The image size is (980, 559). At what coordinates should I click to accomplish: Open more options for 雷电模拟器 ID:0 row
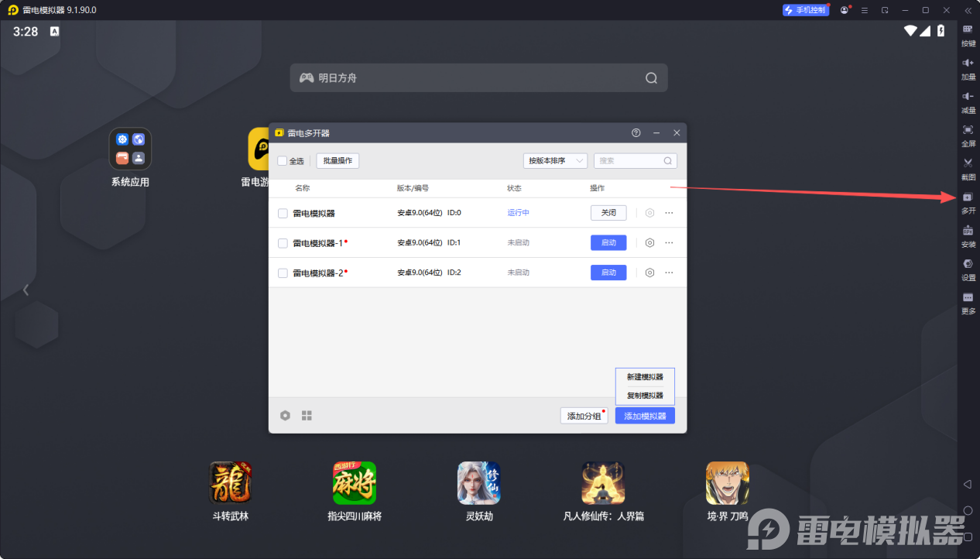(669, 213)
